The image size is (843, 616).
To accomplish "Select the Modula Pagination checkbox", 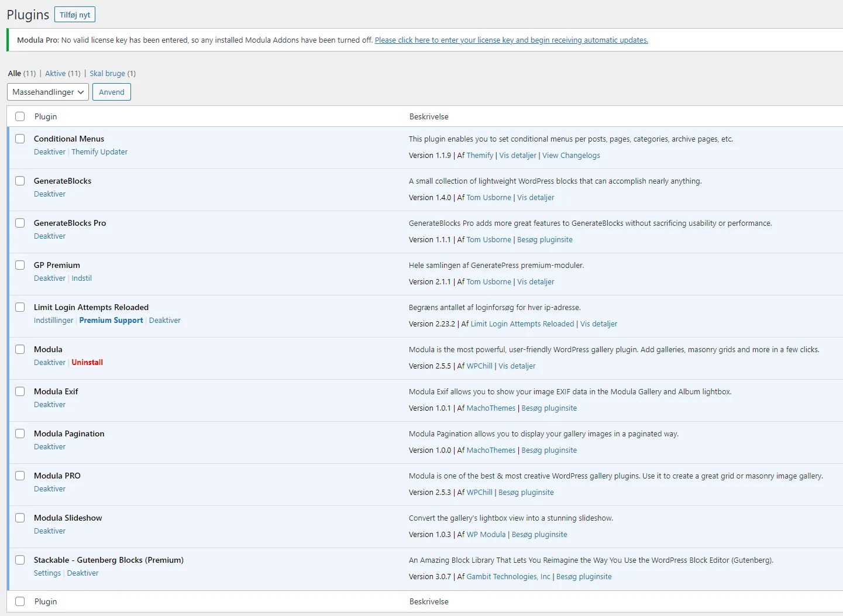I will pos(20,433).
